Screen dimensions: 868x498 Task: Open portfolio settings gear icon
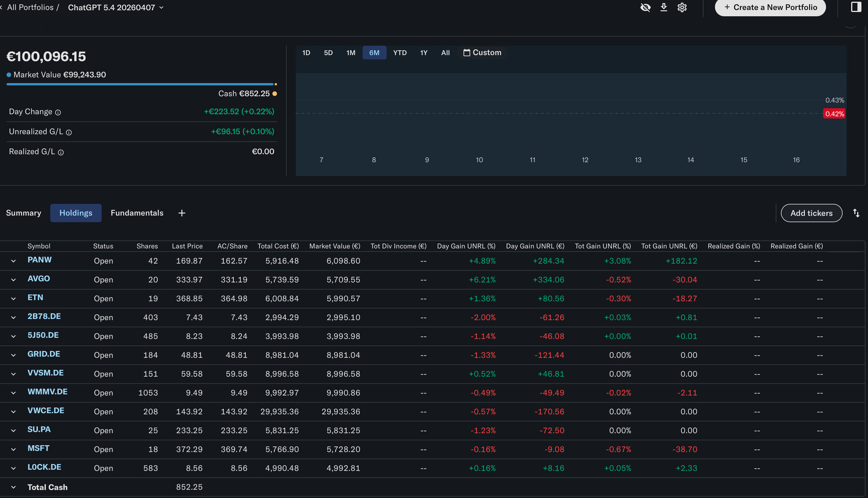coord(682,7)
